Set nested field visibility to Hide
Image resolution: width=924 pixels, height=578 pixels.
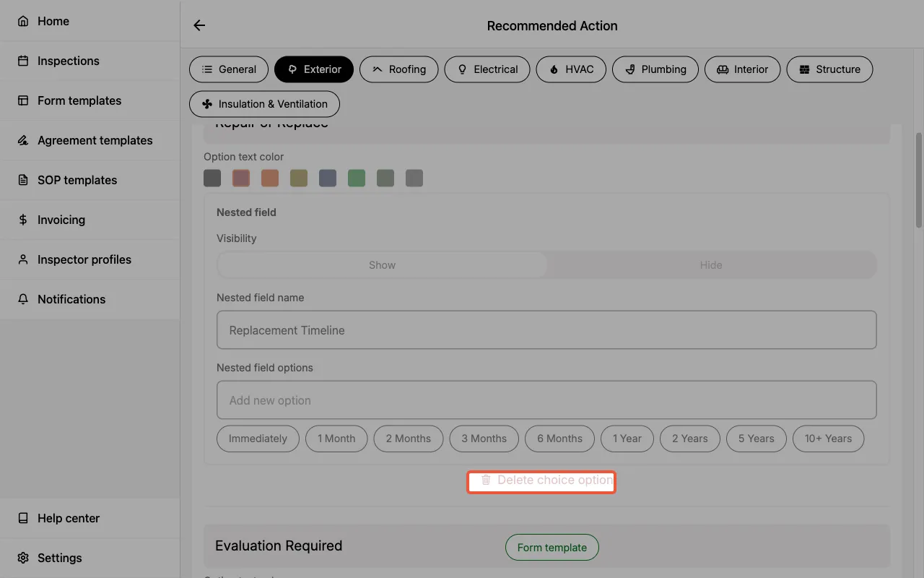tap(711, 264)
